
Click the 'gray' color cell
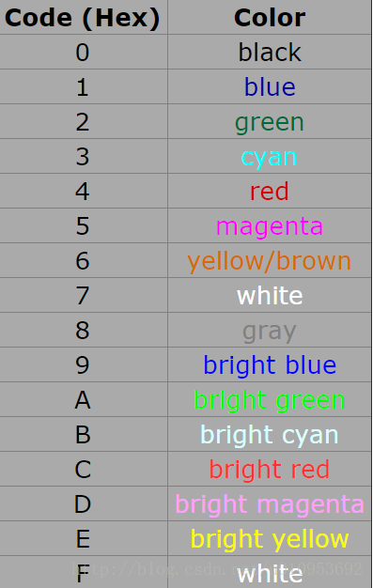point(270,330)
